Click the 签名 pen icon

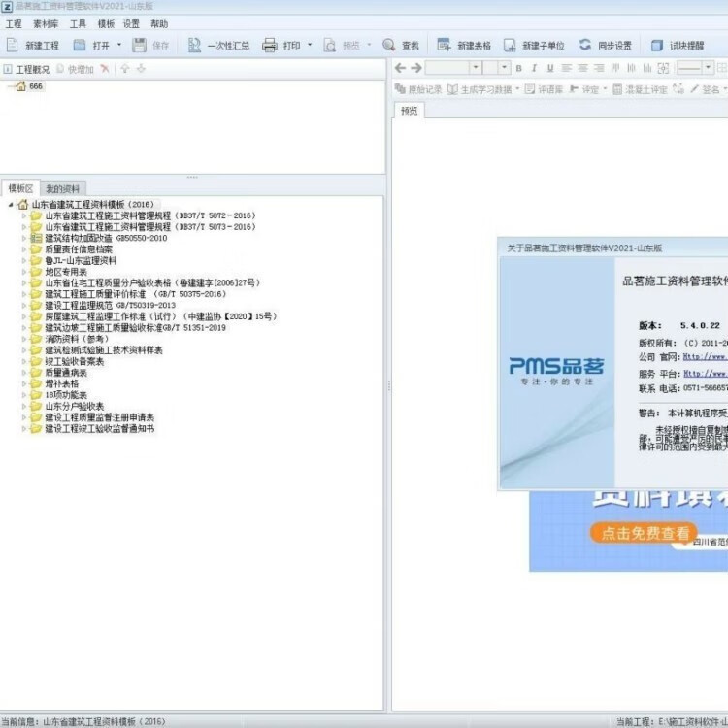click(x=694, y=88)
